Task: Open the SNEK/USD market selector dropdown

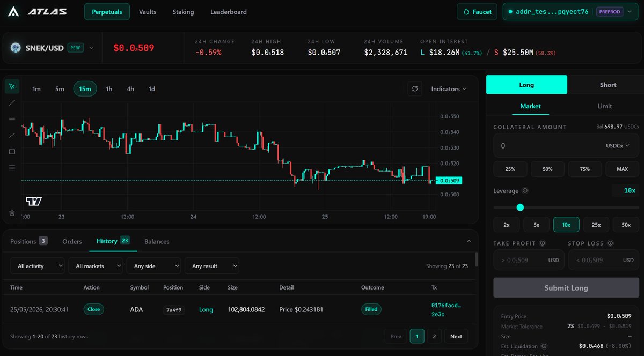Action: pos(52,48)
